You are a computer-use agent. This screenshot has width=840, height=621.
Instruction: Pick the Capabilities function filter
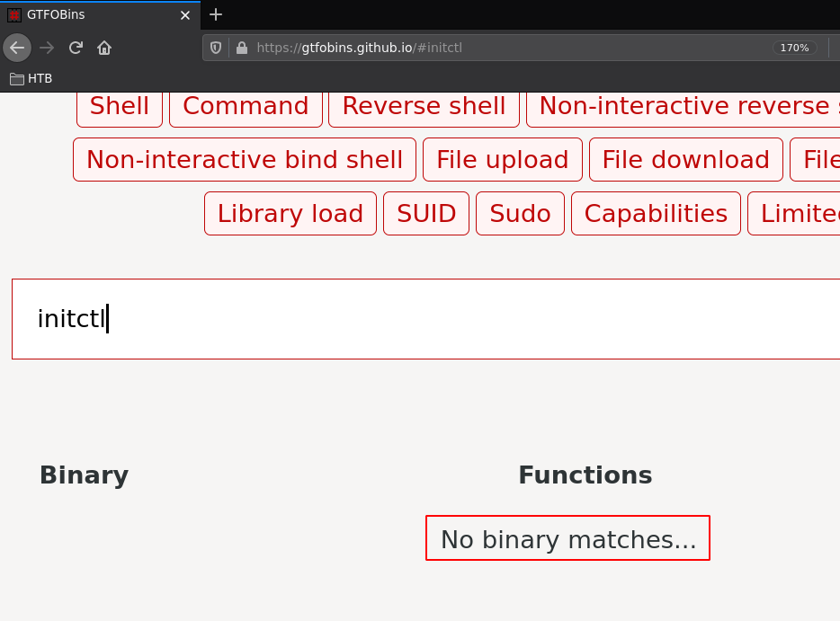(x=656, y=214)
